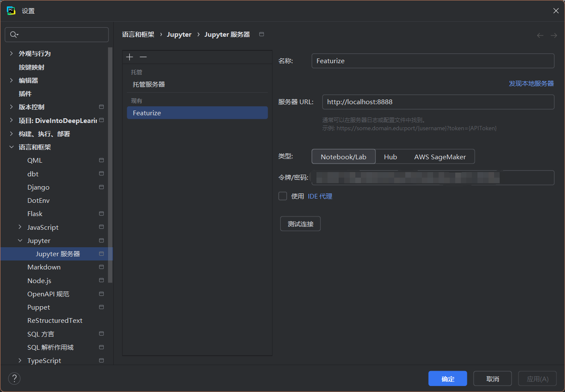Expand the 编辑器 settings group
This screenshot has width=565, height=392.
[12, 80]
